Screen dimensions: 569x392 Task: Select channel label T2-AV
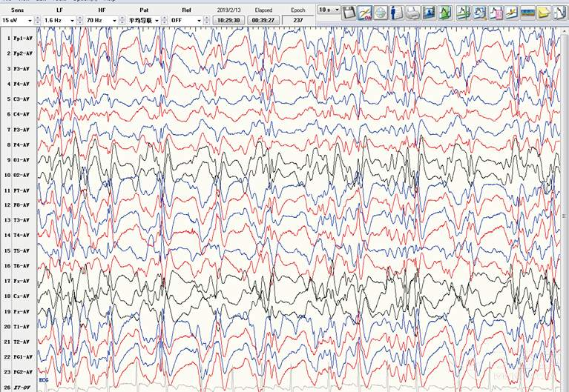pyautogui.click(x=22, y=342)
